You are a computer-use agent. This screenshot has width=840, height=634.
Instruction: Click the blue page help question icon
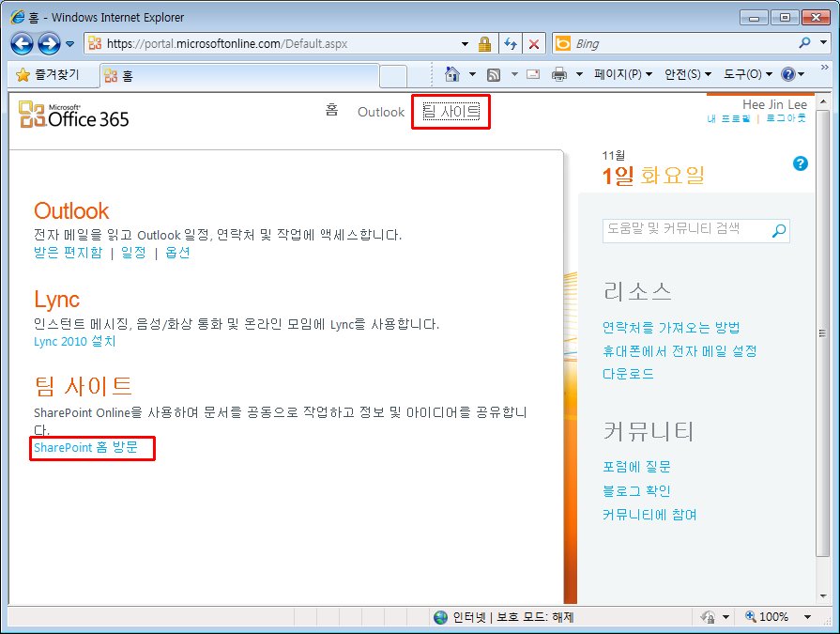coord(801,163)
